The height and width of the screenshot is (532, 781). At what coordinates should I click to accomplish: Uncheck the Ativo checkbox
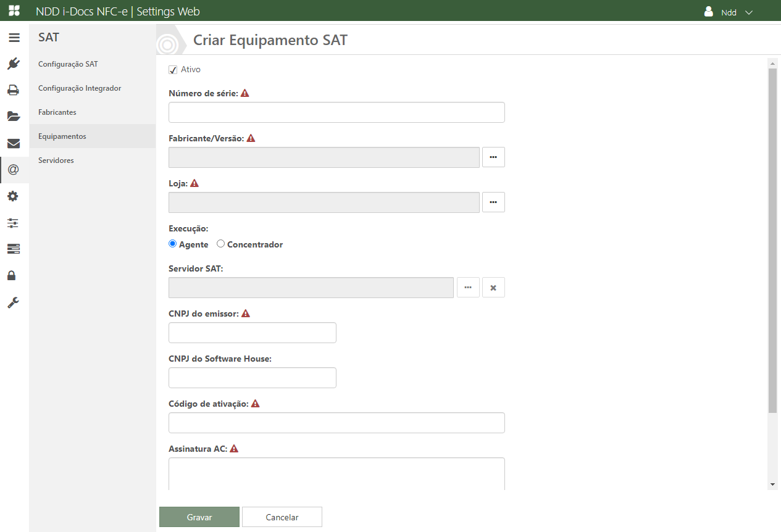click(x=173, y=70)
